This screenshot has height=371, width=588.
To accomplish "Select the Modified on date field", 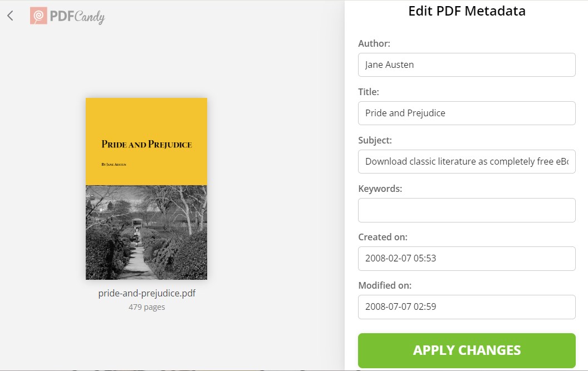I will [466, 306].
